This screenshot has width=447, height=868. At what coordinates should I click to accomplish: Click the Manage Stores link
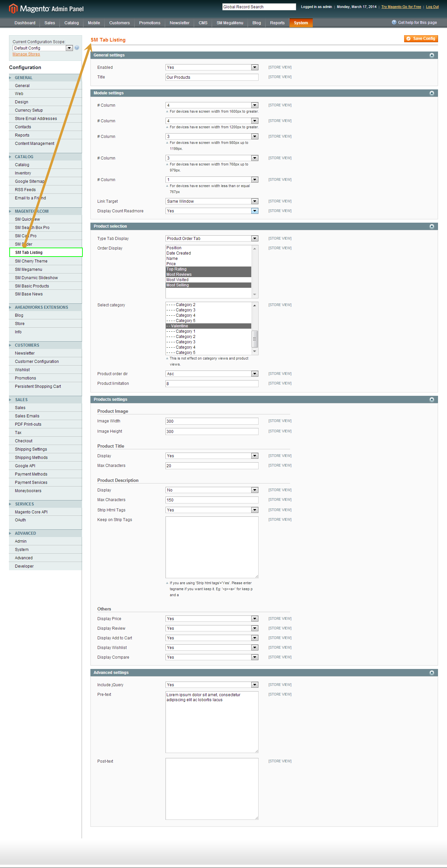point(26,54)
